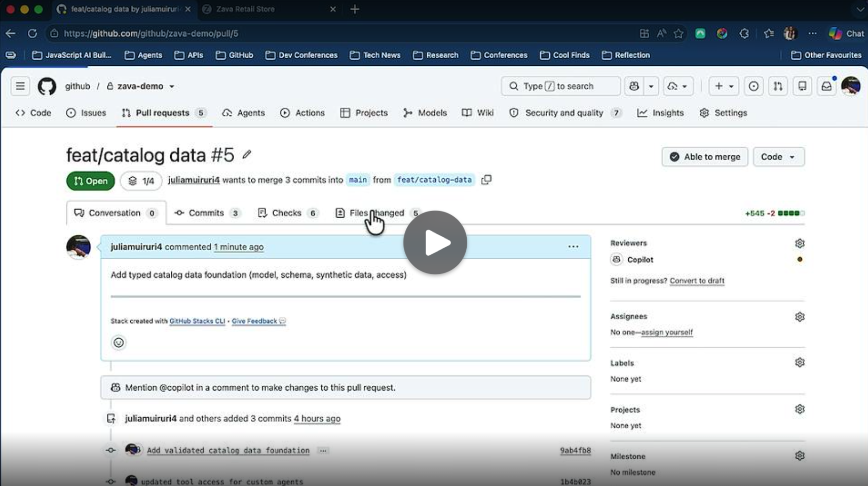Click the GitHub search input field
868x486 pixels.
(x=560, y=86)
